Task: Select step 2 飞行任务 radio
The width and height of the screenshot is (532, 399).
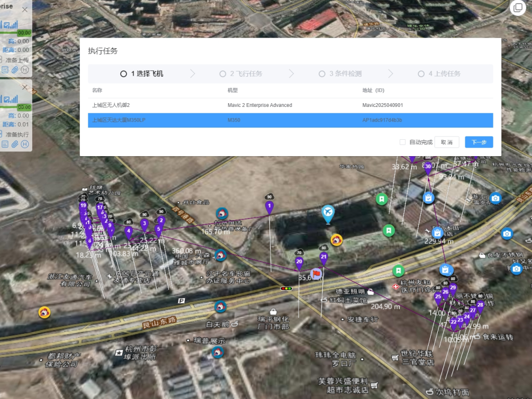Action: (223, 74)
